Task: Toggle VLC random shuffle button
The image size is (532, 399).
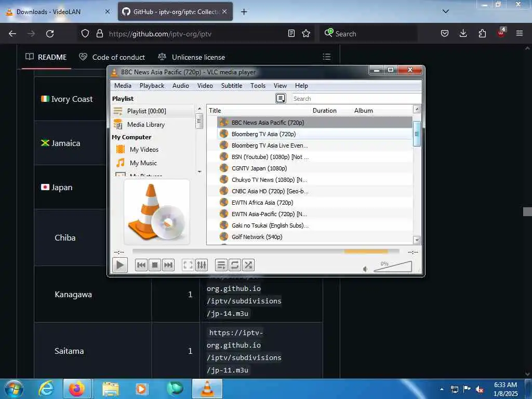Action: click(248, 265)
